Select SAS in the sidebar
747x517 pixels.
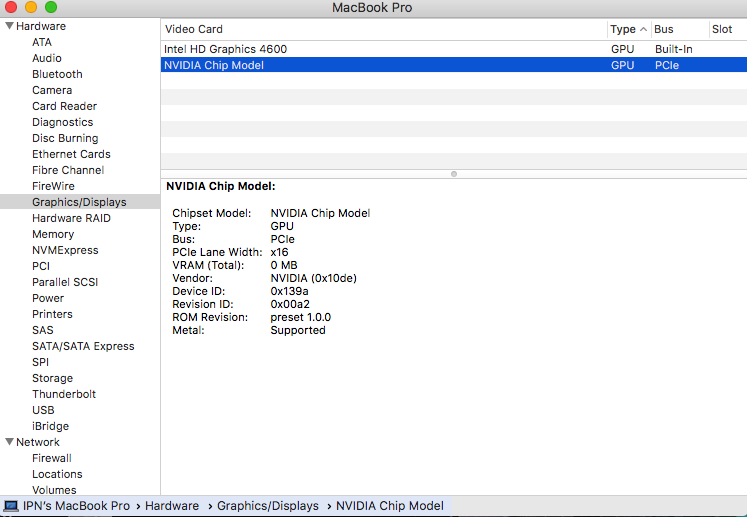[x=42, y=330]
